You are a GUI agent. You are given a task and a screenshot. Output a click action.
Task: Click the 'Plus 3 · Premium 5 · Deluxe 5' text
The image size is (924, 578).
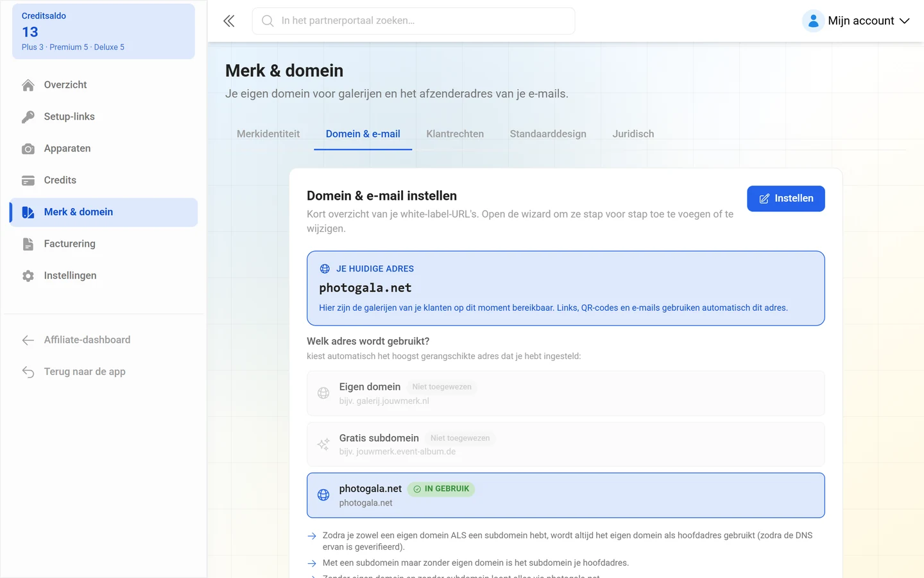(x=73, y=47)
